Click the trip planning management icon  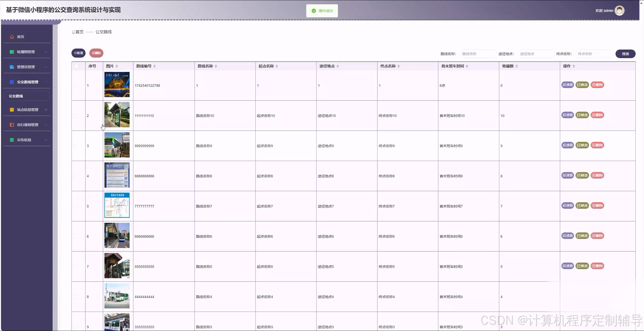[12, 125]
